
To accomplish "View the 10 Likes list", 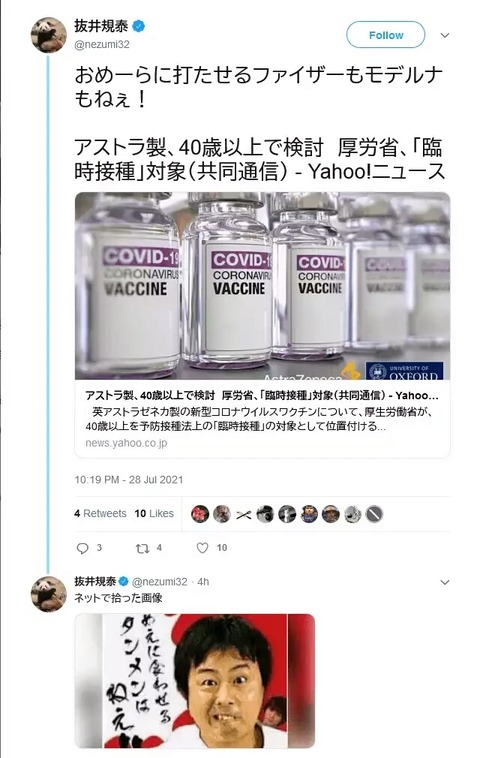I will tap(154, 513).
